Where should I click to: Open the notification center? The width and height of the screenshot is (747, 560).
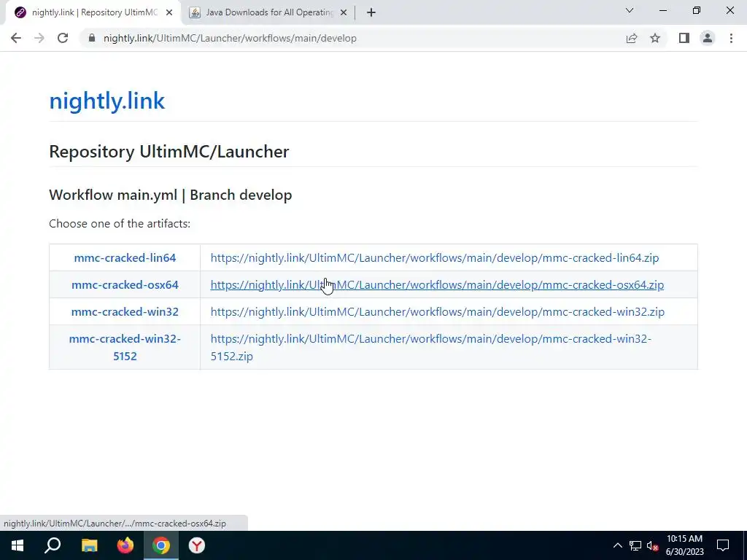click(x=723, y=545)
